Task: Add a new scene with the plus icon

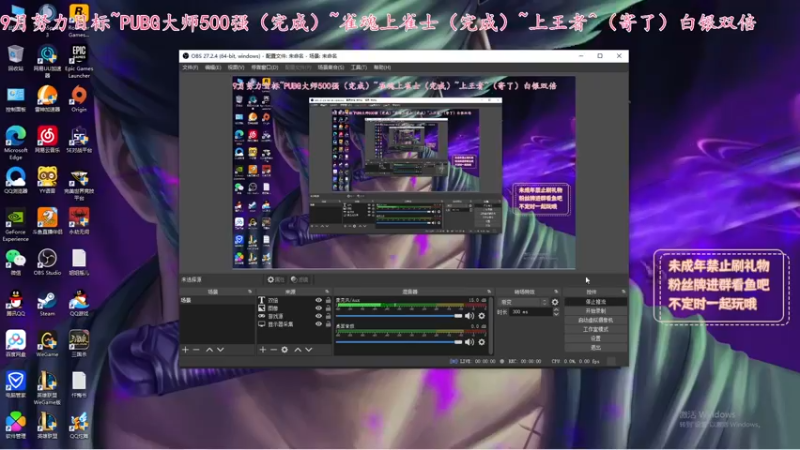Action: point(185,349)
